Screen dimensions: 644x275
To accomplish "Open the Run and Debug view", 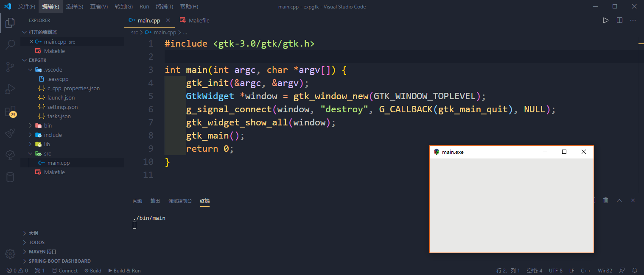I will [x=10, y=89].
